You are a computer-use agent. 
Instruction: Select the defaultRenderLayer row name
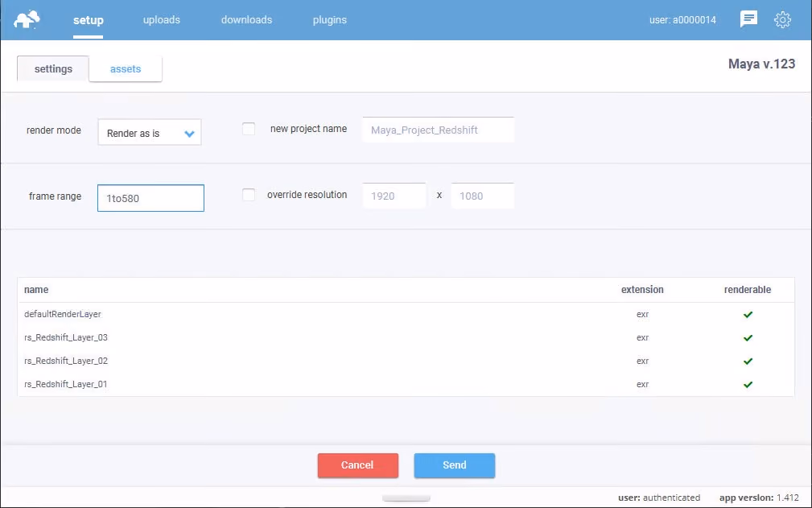[63, 314]
